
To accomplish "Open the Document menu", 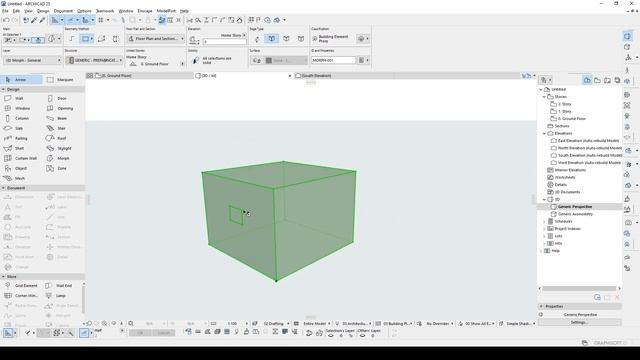I will 63,11.
